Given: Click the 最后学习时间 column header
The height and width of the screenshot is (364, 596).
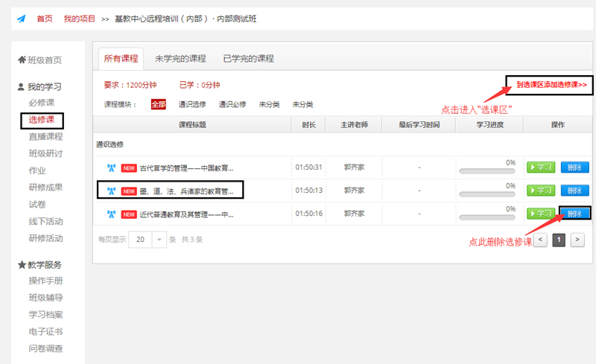Looking at the screenshot, I should click(419, 124).
